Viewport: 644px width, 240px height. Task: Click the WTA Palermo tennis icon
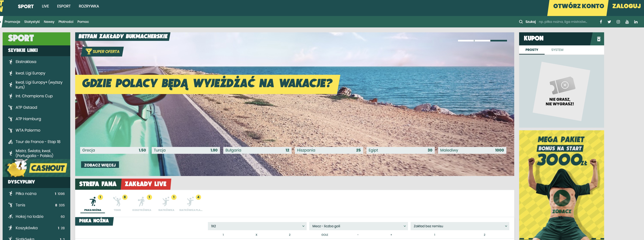(10, 130)
